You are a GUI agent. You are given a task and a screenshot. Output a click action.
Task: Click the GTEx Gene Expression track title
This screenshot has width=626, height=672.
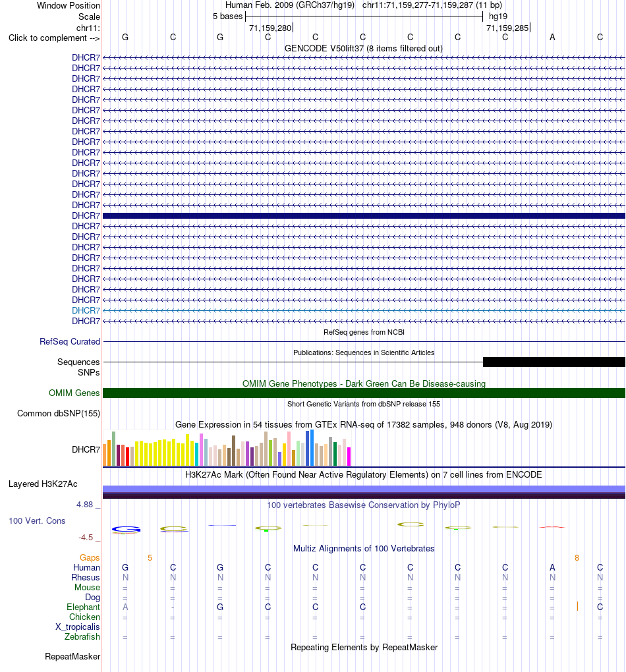click(364, 425)
